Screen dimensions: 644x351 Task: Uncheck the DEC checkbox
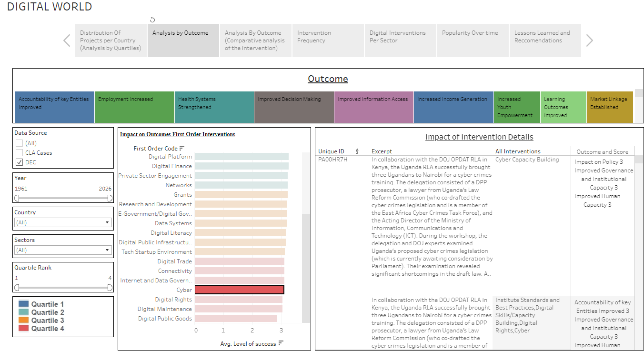coord(19,162)
